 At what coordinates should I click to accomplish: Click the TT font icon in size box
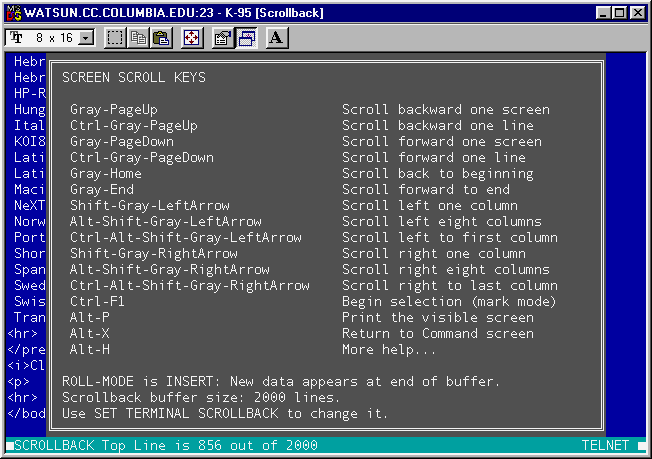[16, 38]
